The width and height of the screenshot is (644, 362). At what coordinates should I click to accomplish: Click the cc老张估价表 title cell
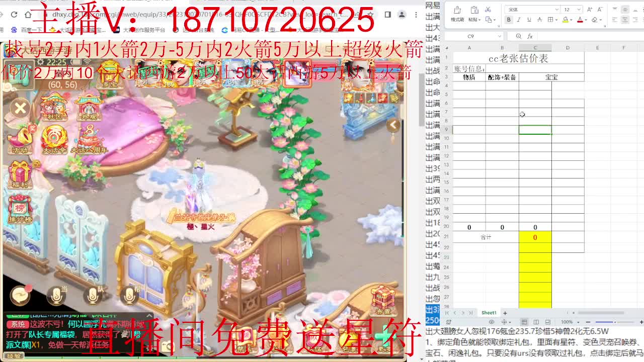coord(519,58)
